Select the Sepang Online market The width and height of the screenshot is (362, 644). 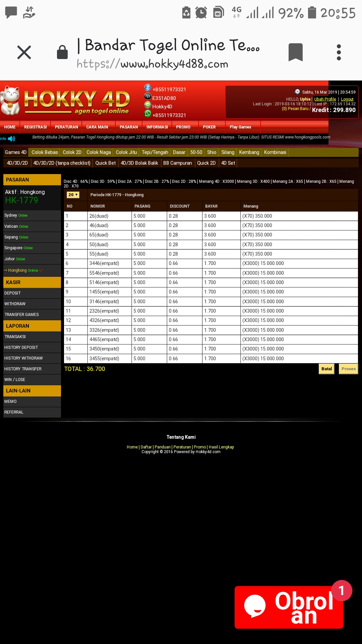coord(32,237)
